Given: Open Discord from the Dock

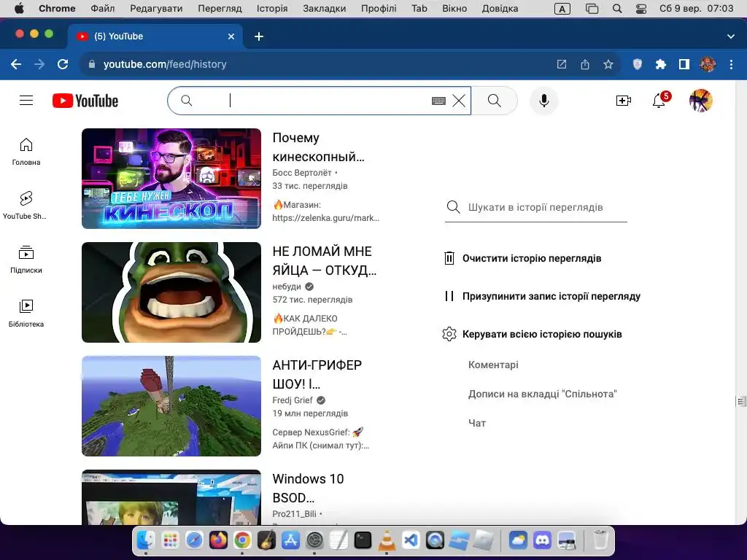Looking at the screenshot, I should 542,540.
